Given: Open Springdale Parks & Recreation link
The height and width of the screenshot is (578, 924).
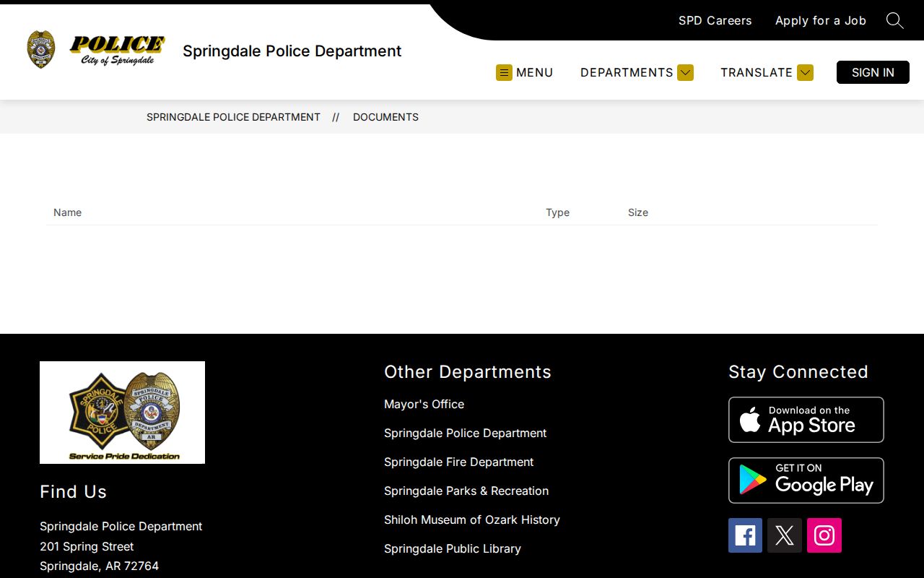Looking at the screenshot, I should click(466, 491).
